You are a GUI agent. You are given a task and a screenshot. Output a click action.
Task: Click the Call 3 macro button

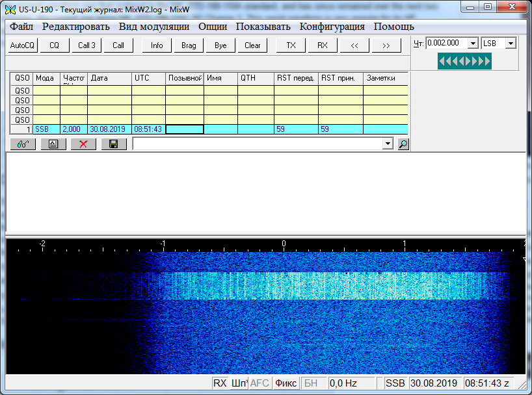pyautogui.click(x=86, y=45)
